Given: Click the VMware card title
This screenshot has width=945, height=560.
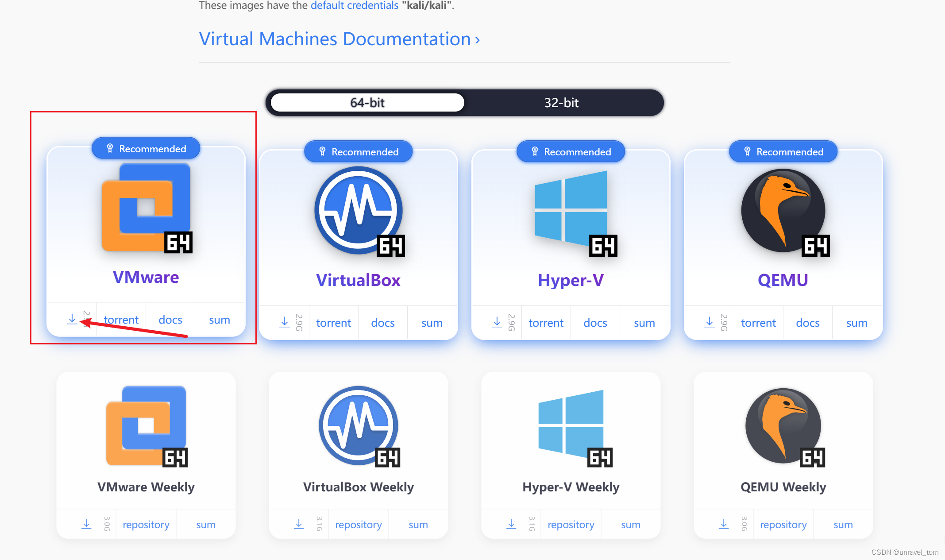Looking at the screenshot, I should [146, 277].
